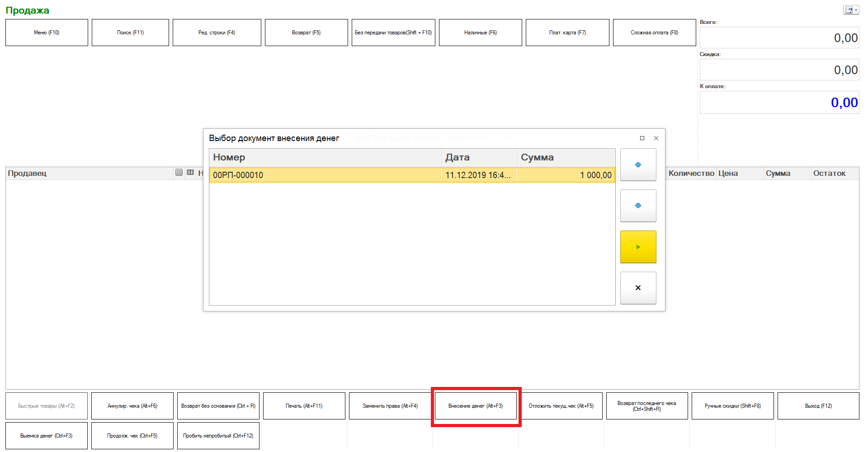868x452 pixels.
Task: Click the X cancel button in dialog
Action: coord(638,288)
